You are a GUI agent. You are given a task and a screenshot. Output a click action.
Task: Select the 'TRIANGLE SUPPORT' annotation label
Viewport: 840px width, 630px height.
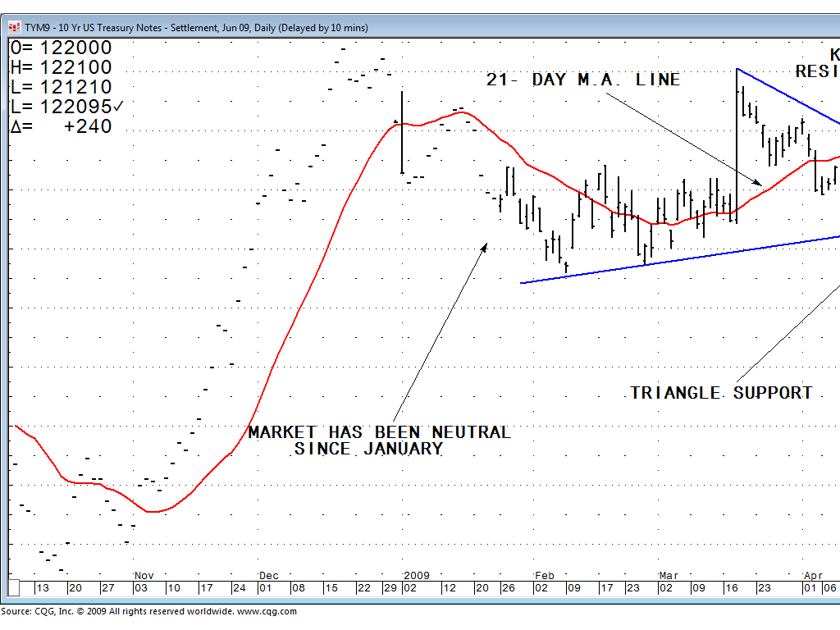pyautogui.click(x=721, y=393)
